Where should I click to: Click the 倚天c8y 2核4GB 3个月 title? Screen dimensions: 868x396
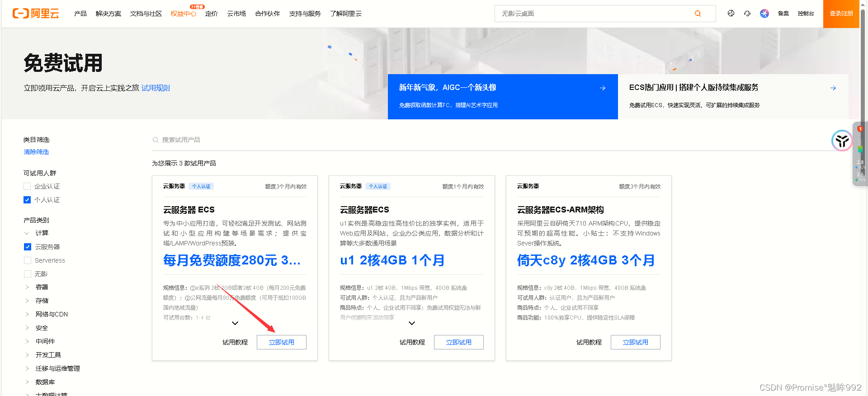click(x=586, y=260)
